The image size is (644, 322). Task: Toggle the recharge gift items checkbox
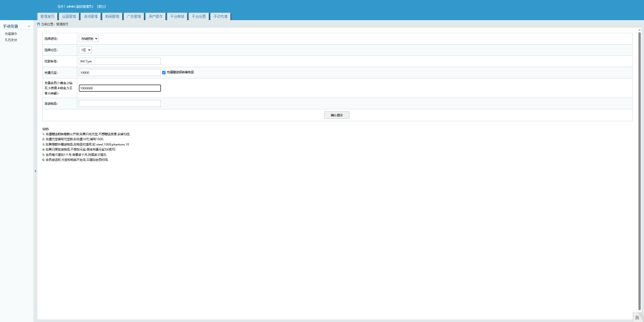(164, 72)
